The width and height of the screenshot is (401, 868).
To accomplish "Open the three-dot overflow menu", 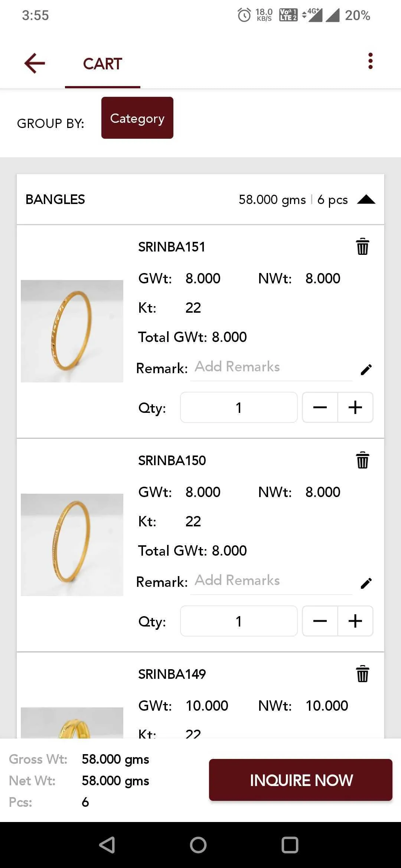I will coord(370,61).
